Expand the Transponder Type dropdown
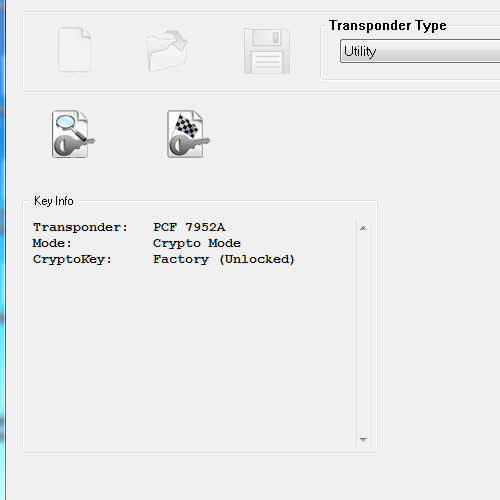Viewport: 500px width, 500px height. tap(420, 51)
